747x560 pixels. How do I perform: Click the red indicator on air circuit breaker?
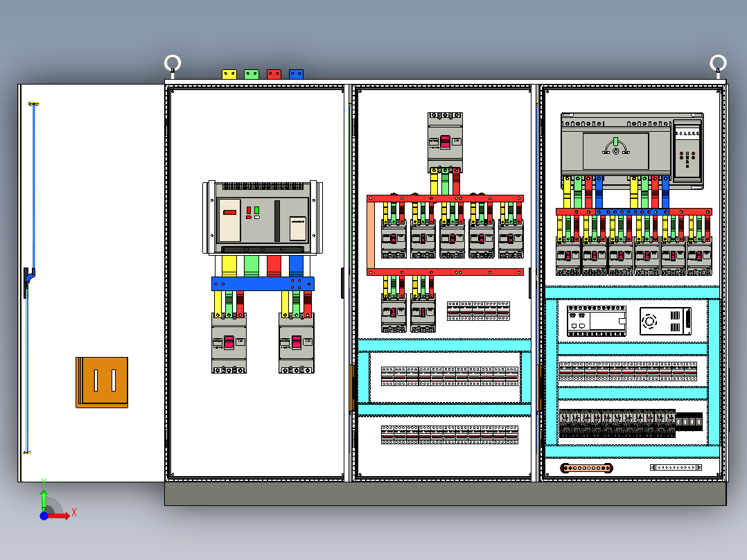[x=249, y=210]
